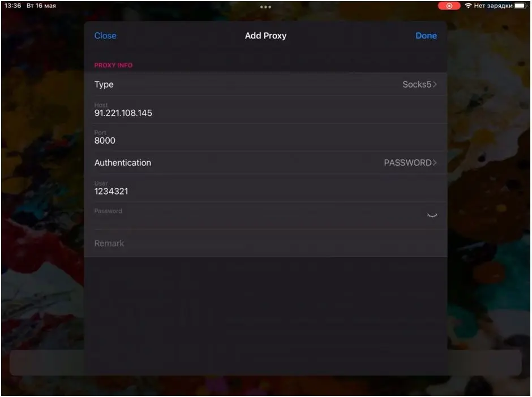Click the User field containing 1234321
Image resolution: width=532 pixels, height=397 pixels.
coord(226,191)
